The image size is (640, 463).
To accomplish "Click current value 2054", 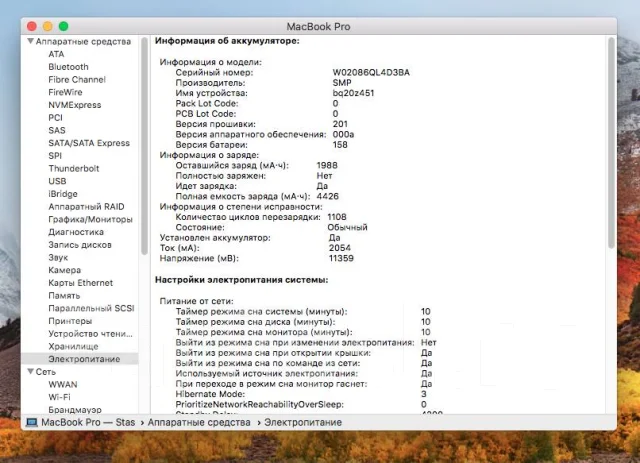I will (340, 248).
